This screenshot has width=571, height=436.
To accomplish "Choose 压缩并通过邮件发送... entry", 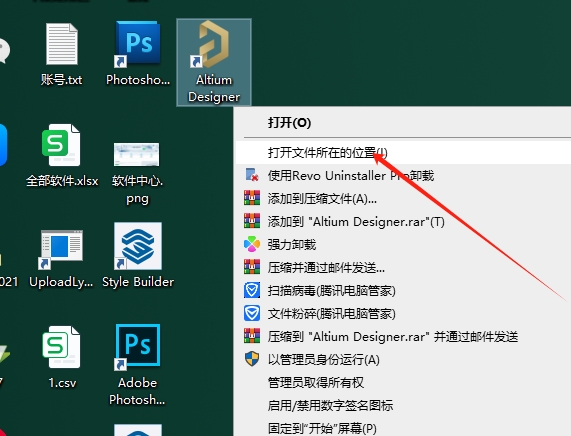I will [x=403, y=268].
